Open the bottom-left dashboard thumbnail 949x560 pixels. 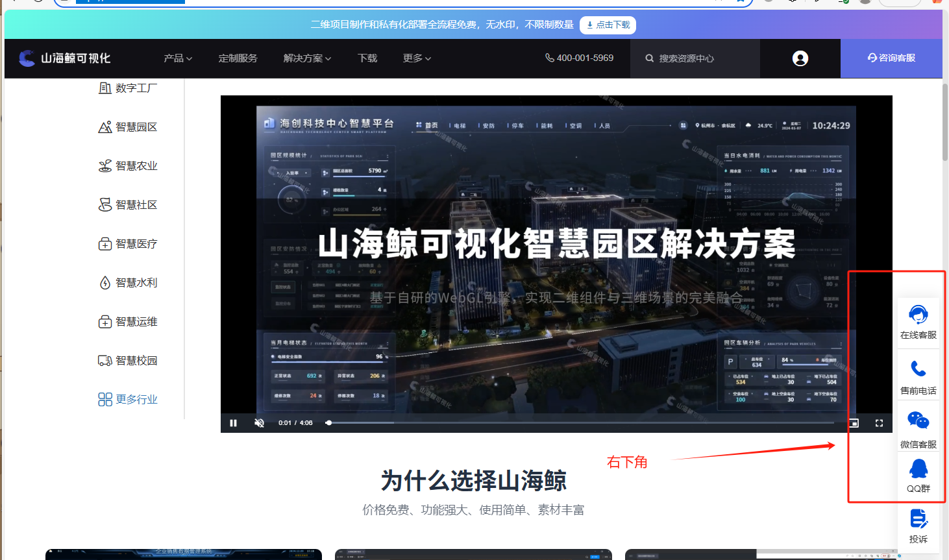click(184, 554)
